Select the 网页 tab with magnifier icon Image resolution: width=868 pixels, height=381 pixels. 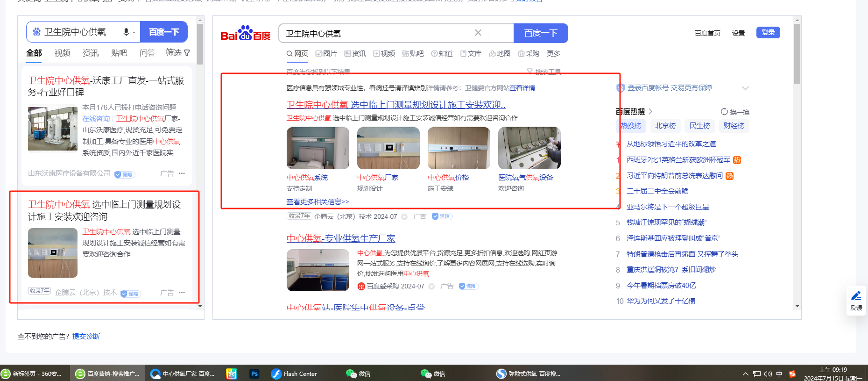(x=297, y=54)
